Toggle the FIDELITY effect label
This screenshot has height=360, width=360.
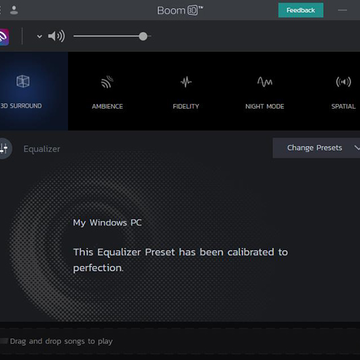pos(186,107)
